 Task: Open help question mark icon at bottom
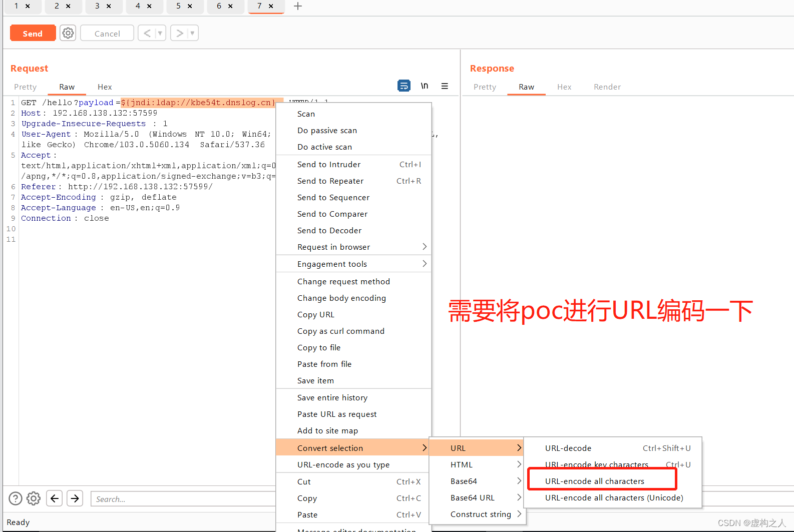(16, 498)
